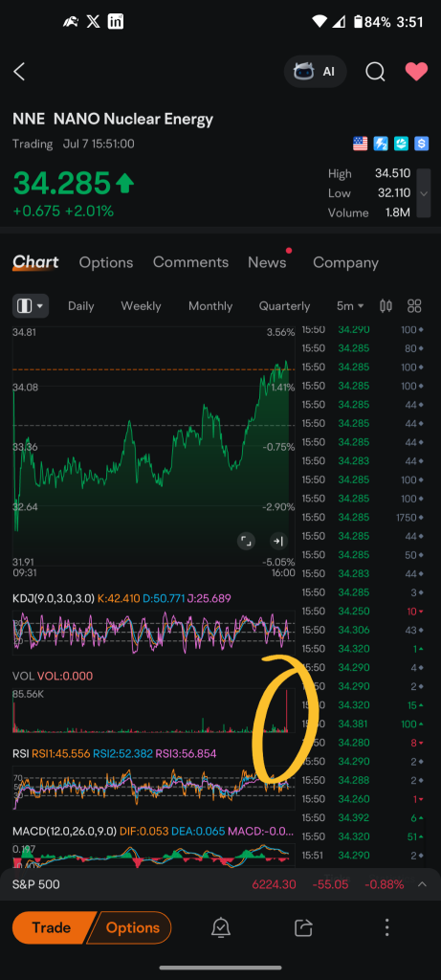Tap the bottom Options button

129,928
